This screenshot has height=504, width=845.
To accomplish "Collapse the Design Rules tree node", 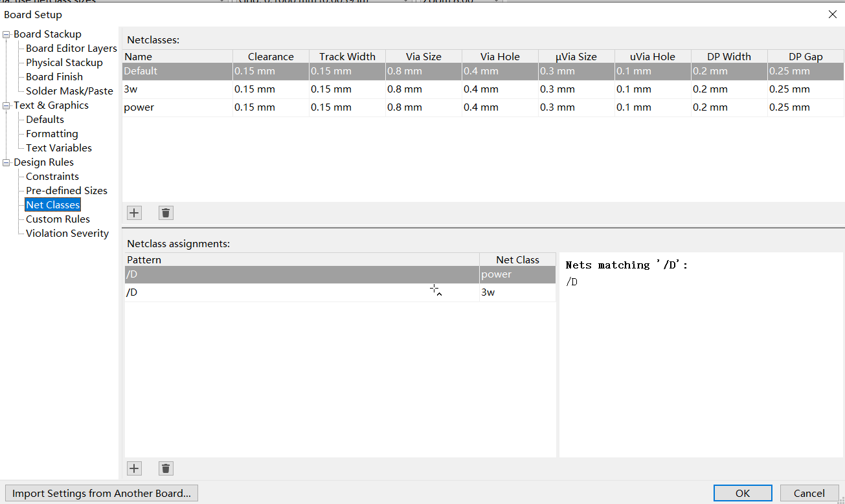I will click(x=6, y=162).
